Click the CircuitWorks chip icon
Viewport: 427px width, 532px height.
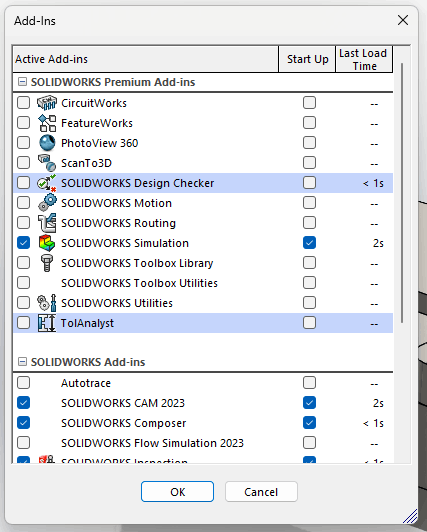47,103
